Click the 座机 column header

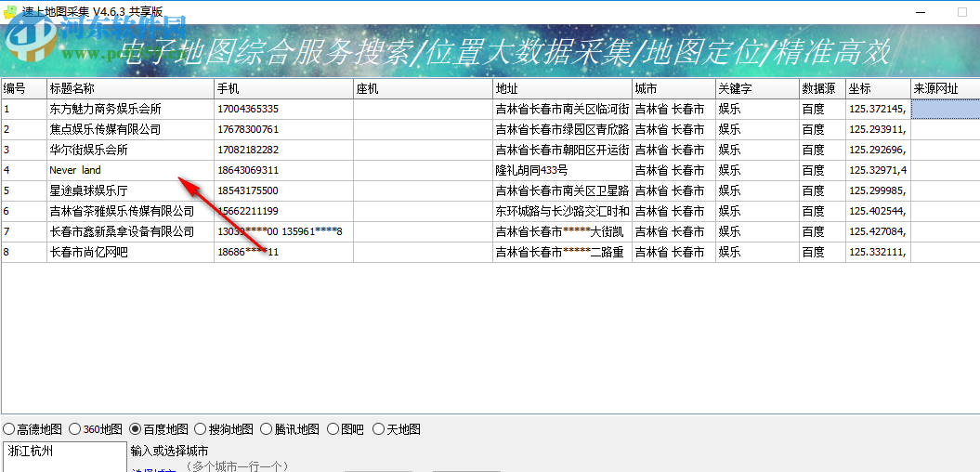(424, 89)
